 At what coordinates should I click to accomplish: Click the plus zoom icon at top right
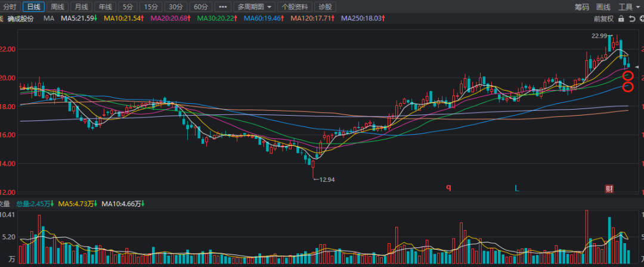tap(640, 19)
